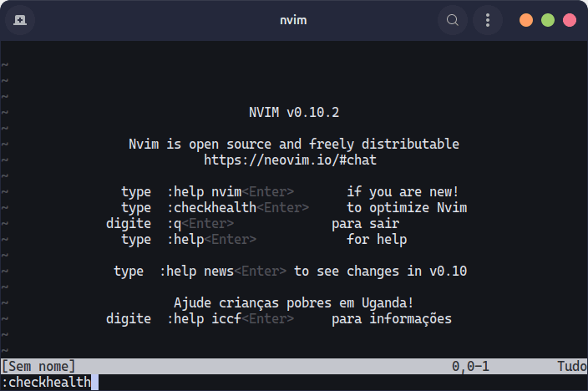Image resolution: width=588 pixels, height=391 pixels.
Task: Click 'to optimize Nvim' text
Action: [x=407, y=207]
